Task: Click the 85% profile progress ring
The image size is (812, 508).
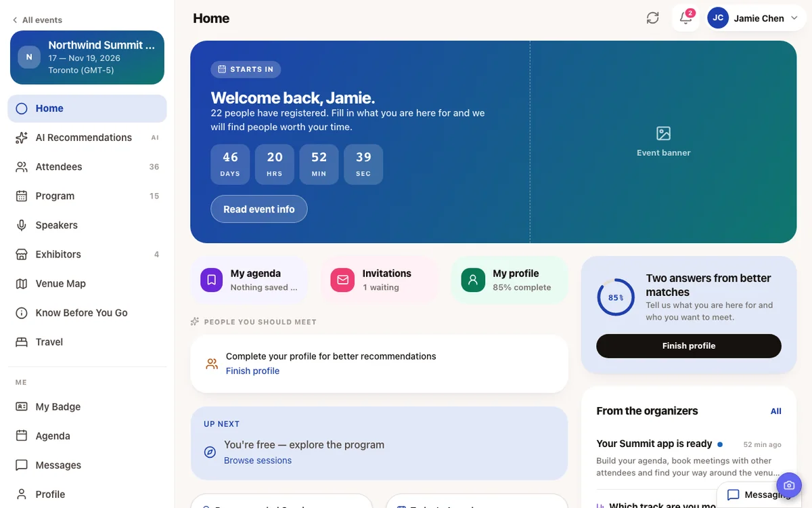Action: [616, 297]
